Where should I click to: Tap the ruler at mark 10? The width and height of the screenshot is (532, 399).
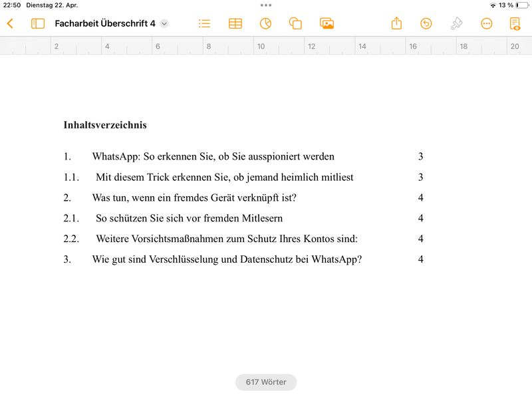coord(261,46)
